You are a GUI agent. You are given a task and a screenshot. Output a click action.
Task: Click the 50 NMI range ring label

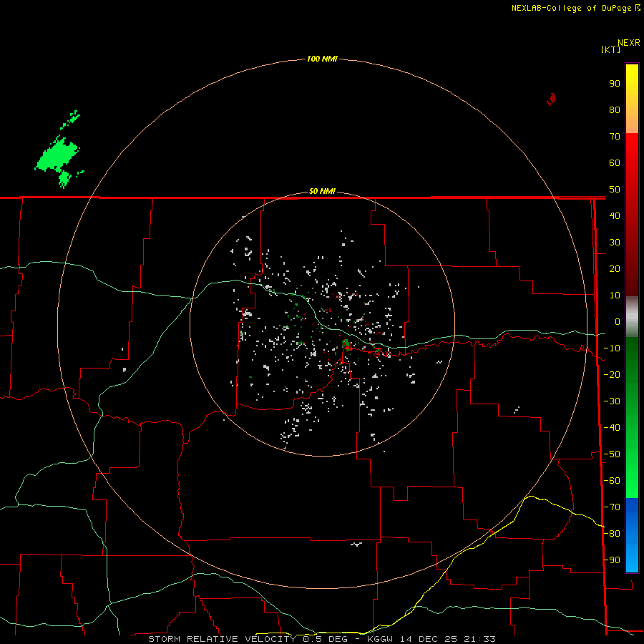(322, 191)
